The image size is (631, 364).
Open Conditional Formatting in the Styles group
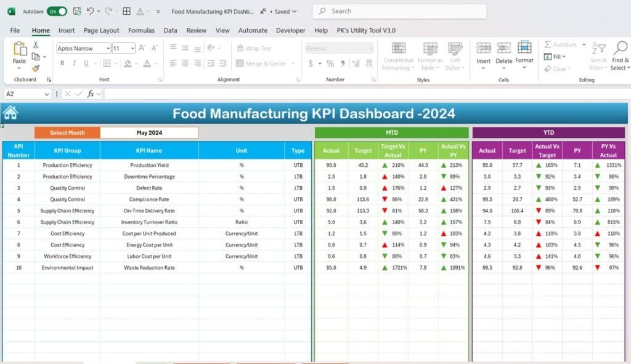tap(397, 54)
